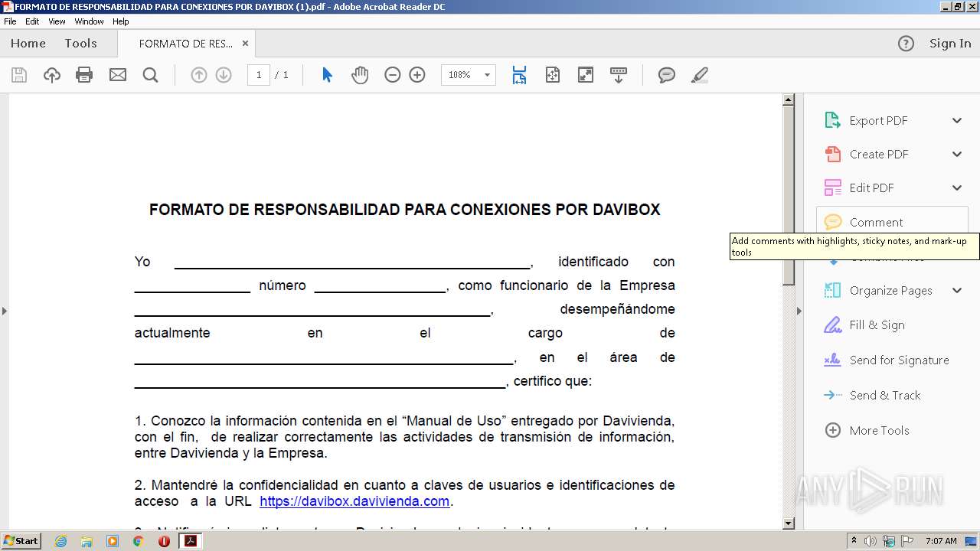Activate the Hand pan tool
The width and height of the screenshot is (980, 551).
[360, 75]
